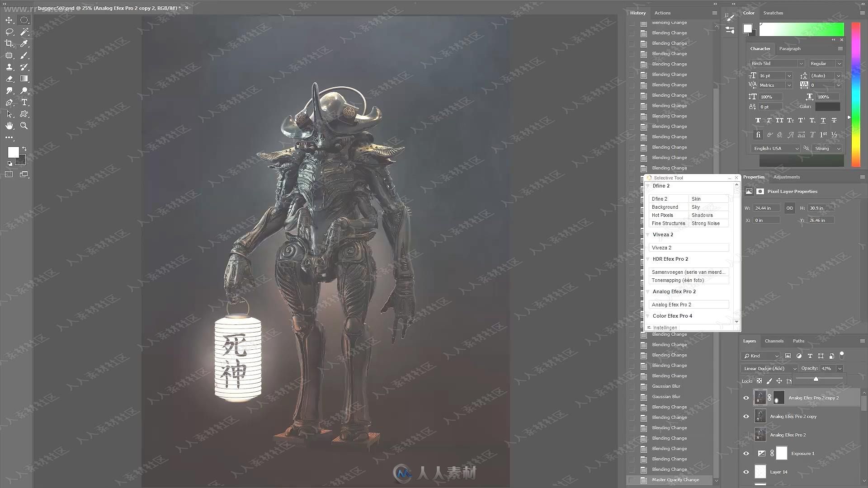The width and height of the screenshot is (868, 488).
Task: Select the Master Opacity Change history state
Action: (675, 480)
